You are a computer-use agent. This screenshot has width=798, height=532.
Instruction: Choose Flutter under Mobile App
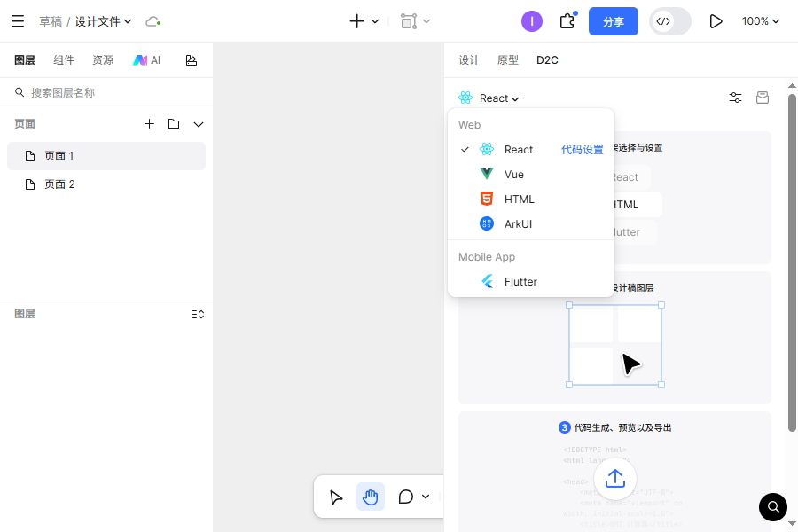point(531,282)
